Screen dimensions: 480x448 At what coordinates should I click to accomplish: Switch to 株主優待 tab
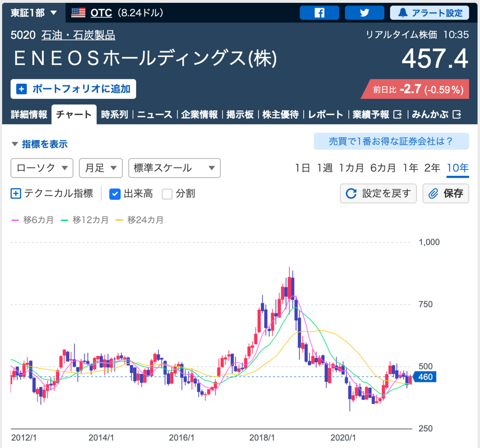point(280,115)
